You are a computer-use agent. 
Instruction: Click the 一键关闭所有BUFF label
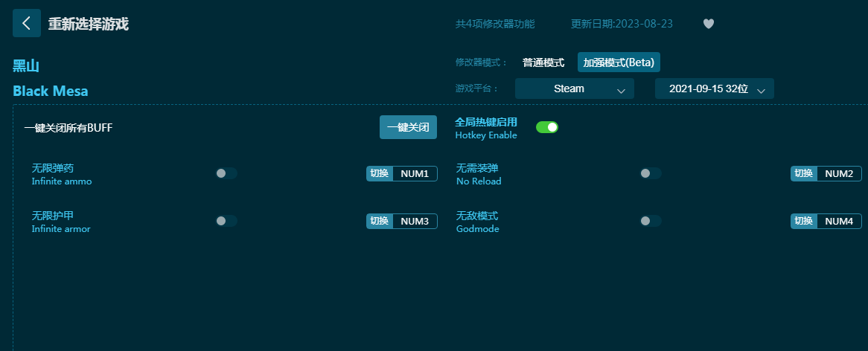68,128
